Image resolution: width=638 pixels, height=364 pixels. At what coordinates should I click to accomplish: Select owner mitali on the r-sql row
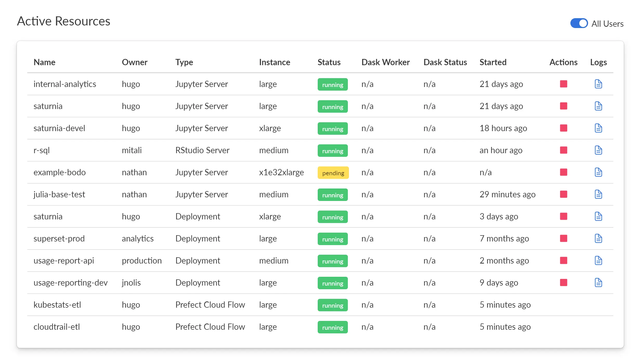[x=132, y=150]
